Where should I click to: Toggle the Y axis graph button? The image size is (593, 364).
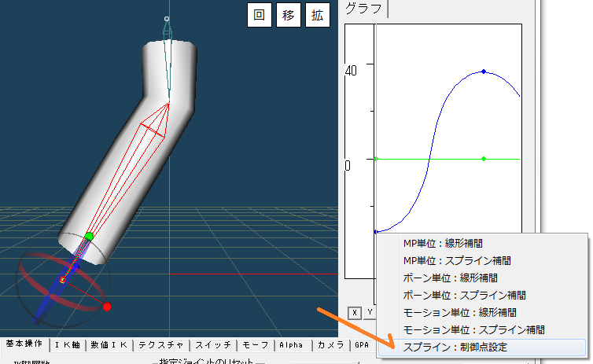coord(368,312)
